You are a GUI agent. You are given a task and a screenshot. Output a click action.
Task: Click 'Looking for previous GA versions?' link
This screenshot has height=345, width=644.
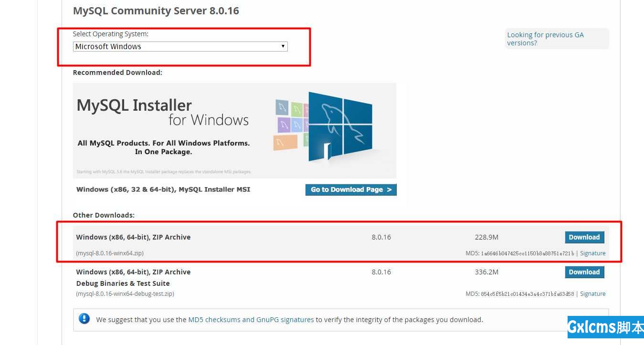coord(545,39)
